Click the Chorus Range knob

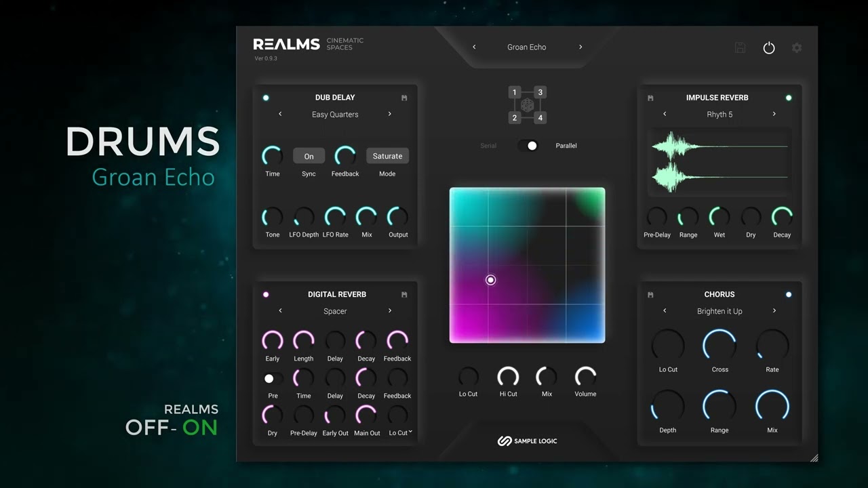tap(719, 406)
